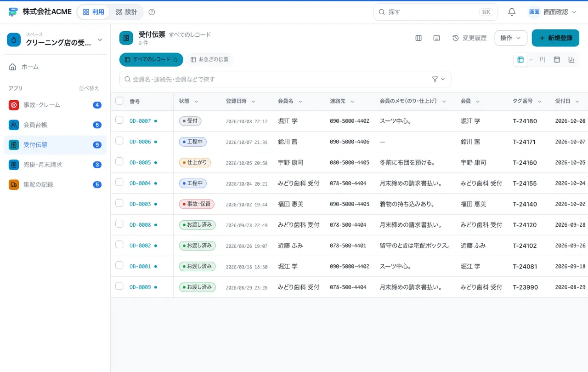The height and width of the screenshot is (372, 588).
Task: Star the すべてのレコード view
Action: coord(175,59)
